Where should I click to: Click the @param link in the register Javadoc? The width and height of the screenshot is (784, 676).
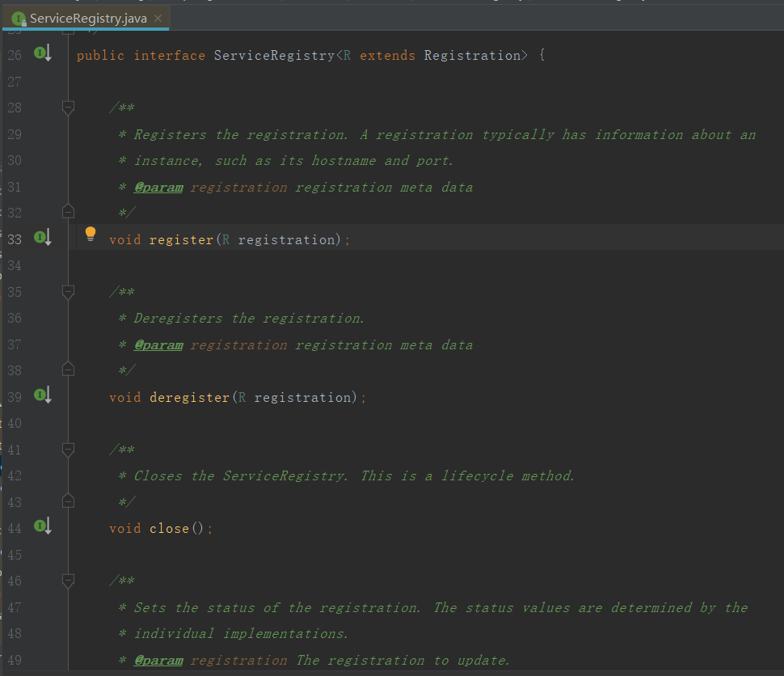pos(158,187)
